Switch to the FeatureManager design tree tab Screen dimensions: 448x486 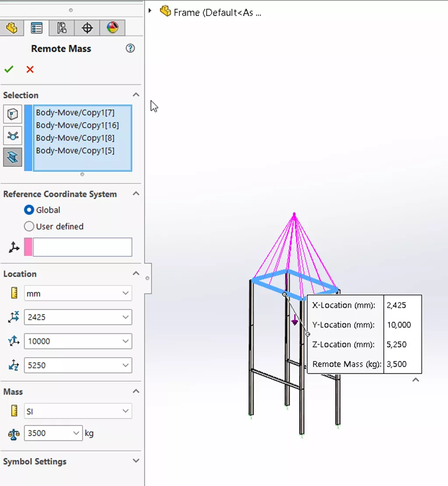coord(12,28)
